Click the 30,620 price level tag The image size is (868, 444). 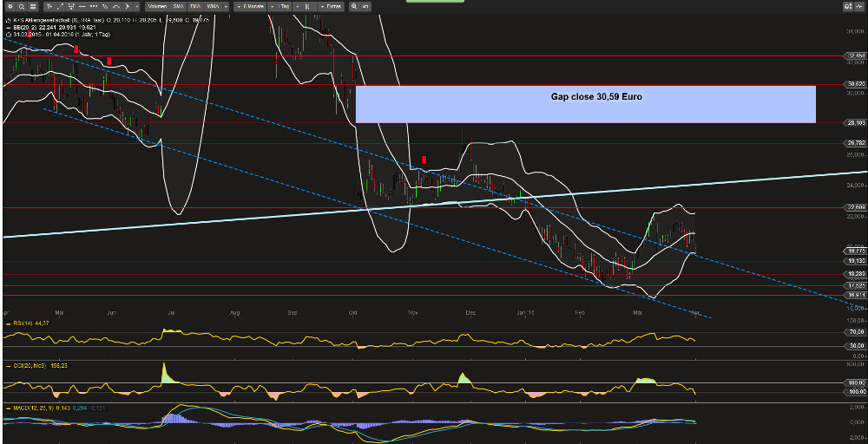(x=857, y=85)
